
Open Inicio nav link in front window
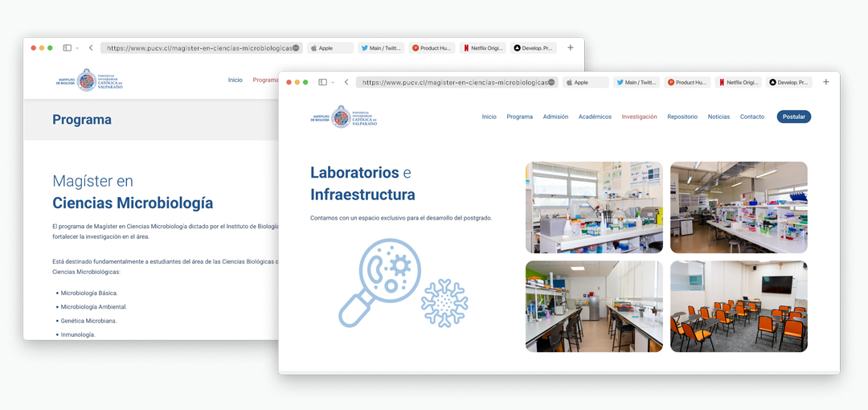(489, 117)
